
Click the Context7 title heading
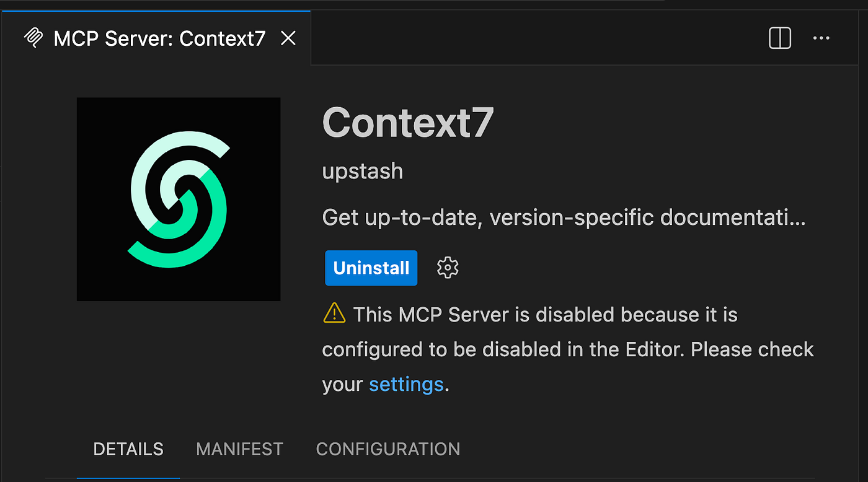point(407,123)
